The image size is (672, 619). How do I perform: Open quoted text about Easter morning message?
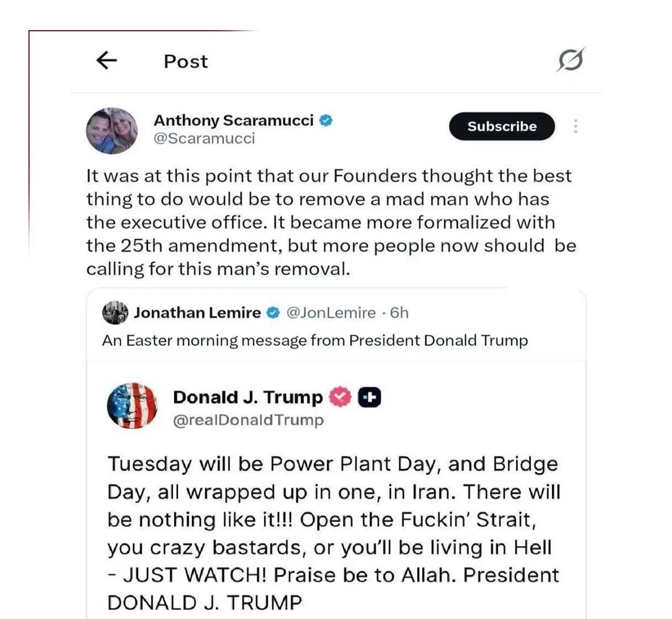[x=315, y=340]
